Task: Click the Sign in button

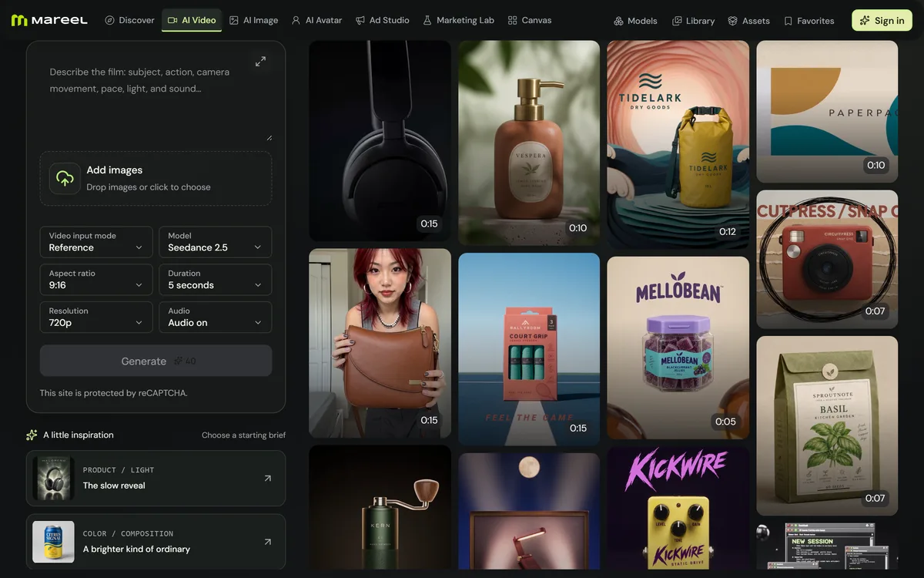Action: pyautogui.click(x=882, y=21)
